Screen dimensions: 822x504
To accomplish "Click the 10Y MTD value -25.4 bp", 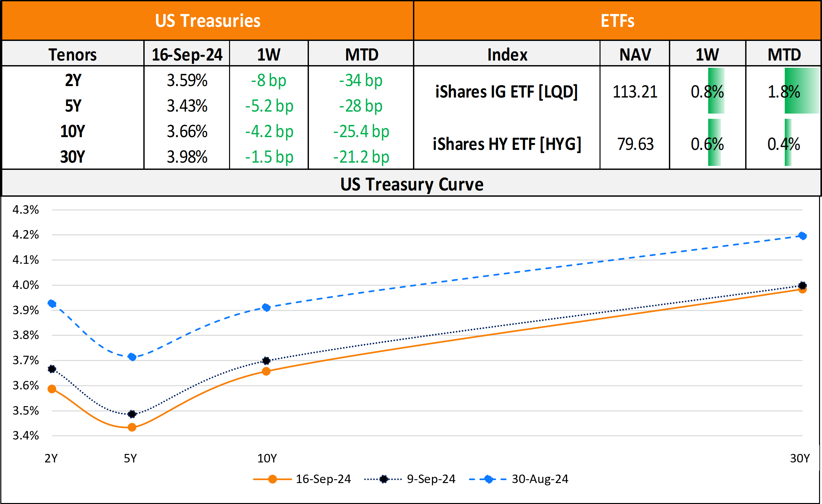I will click(361, 132).
